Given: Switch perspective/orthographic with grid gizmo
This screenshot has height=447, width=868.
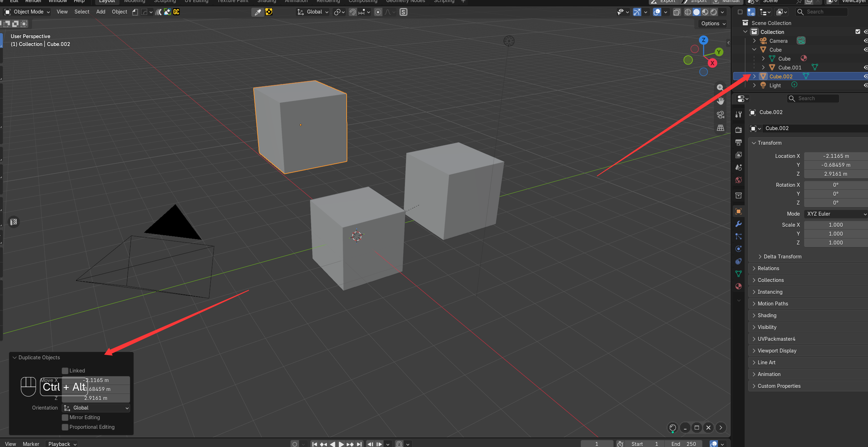Looking at the screenshot, I should pyautogui.click(x=720, y=128).
